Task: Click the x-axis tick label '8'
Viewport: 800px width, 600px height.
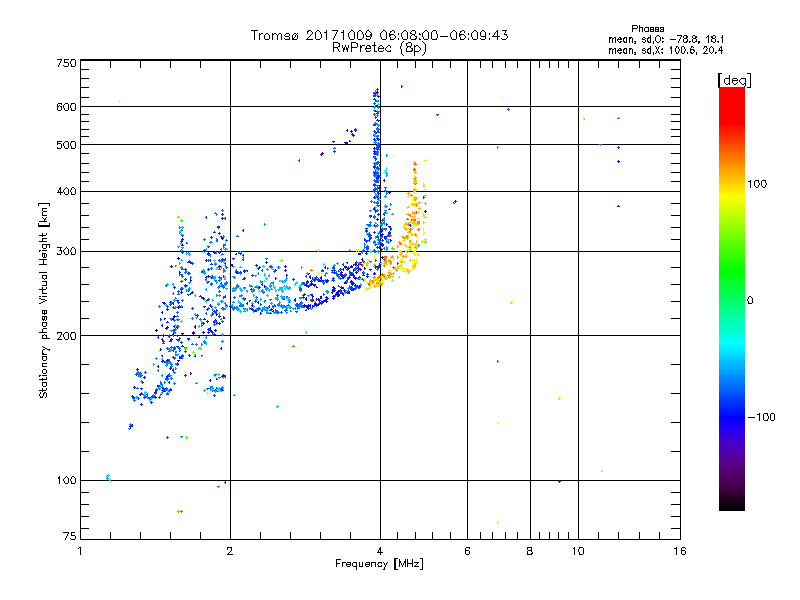Action: (530, 551)
